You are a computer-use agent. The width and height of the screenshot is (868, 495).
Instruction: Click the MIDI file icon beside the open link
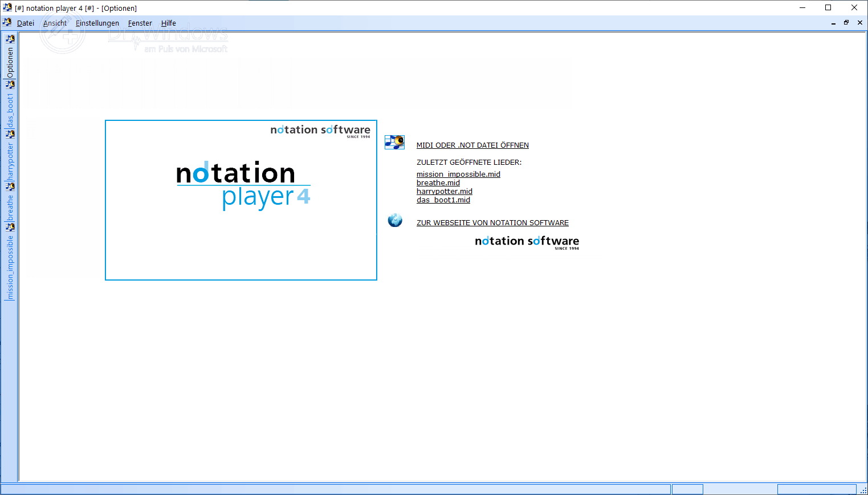click(x=394, y=142)
